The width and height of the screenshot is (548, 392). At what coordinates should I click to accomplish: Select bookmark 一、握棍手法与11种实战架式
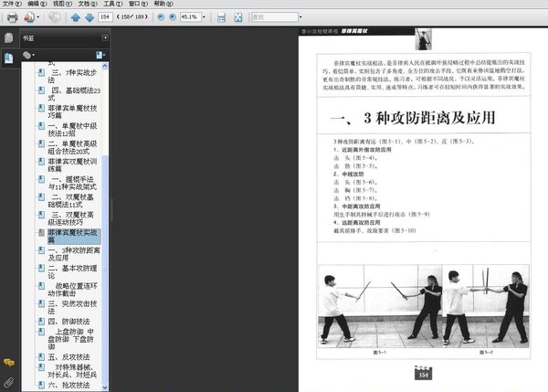click(72, 183)
